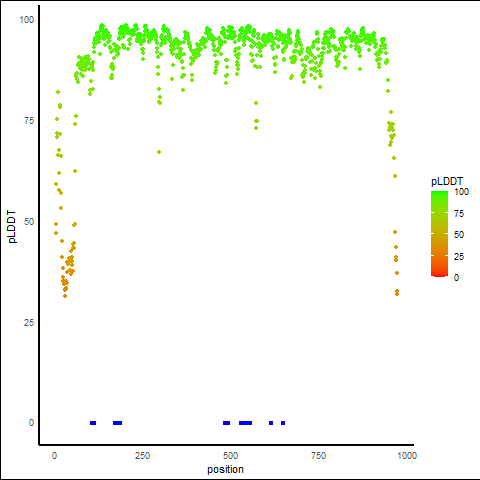Viewport: 480px width, 480px height.
Task: Click the pLDDT color gradient legend bar
Action: pyautogui.click(x=439, y=234)
